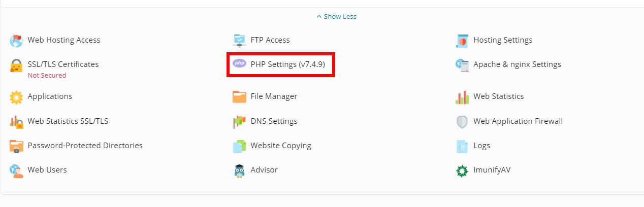644x207 pixels.
Task: Open the ImunifyAV green star icon
Action: (x=462, y=170)
